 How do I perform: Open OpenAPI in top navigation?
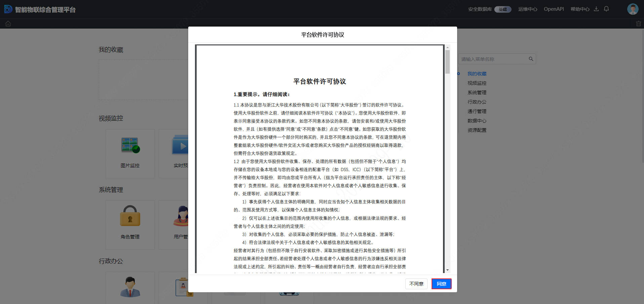tap(554, 9)
